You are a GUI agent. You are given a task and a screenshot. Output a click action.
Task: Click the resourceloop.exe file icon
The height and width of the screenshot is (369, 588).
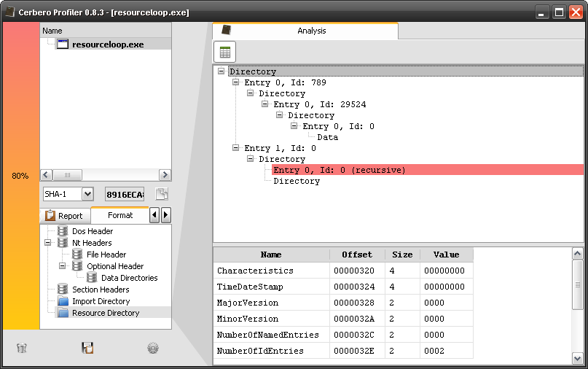(63, 44)
